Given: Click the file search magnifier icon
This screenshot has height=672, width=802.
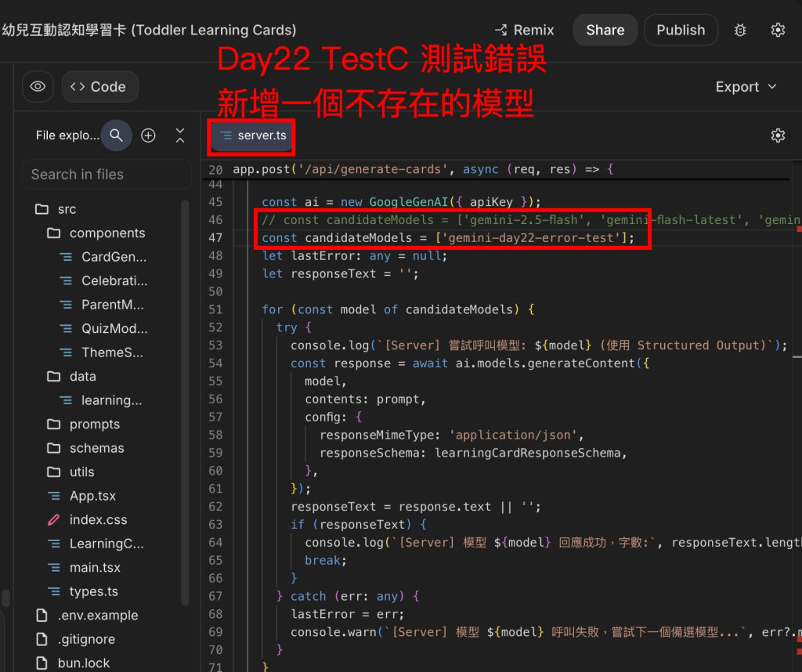Looking at the screenshot, I should [117, 135].
